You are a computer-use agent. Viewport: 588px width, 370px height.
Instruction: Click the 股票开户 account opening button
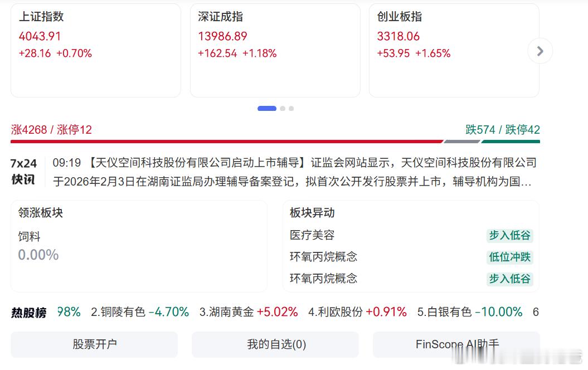tap(93, 344)
